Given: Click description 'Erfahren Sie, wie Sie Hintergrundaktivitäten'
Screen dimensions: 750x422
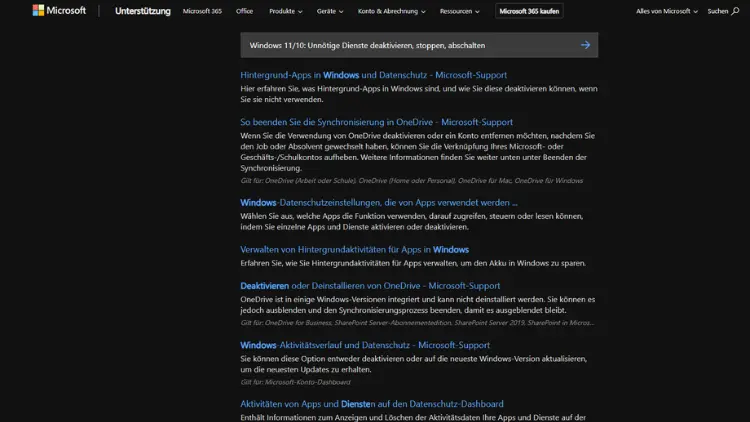Looking at the screenshot, I should coord(413,263).
